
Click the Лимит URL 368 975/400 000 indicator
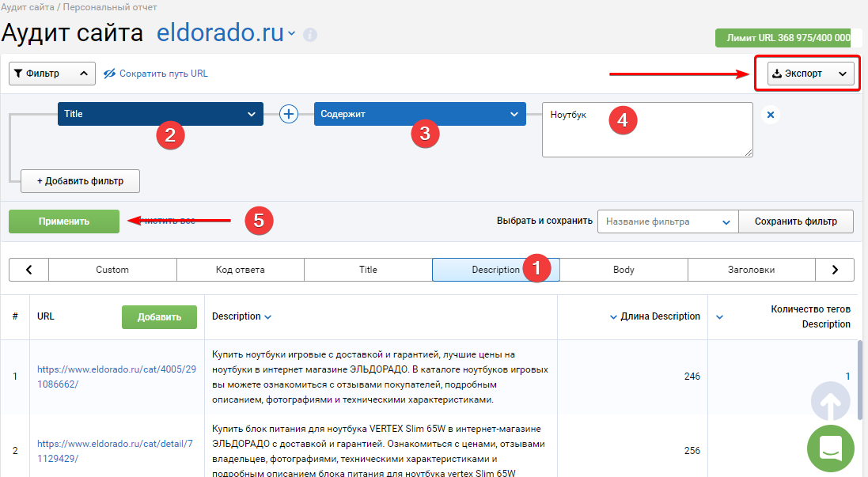(x=788, y=38)
